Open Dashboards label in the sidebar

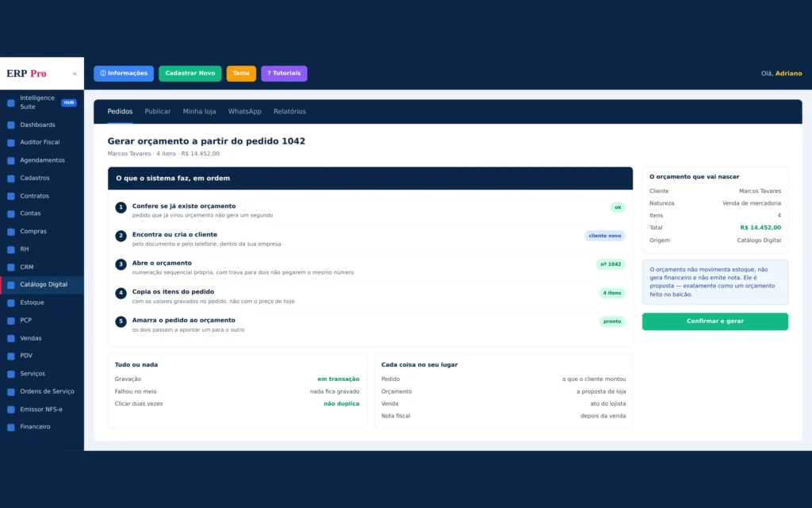37,125
